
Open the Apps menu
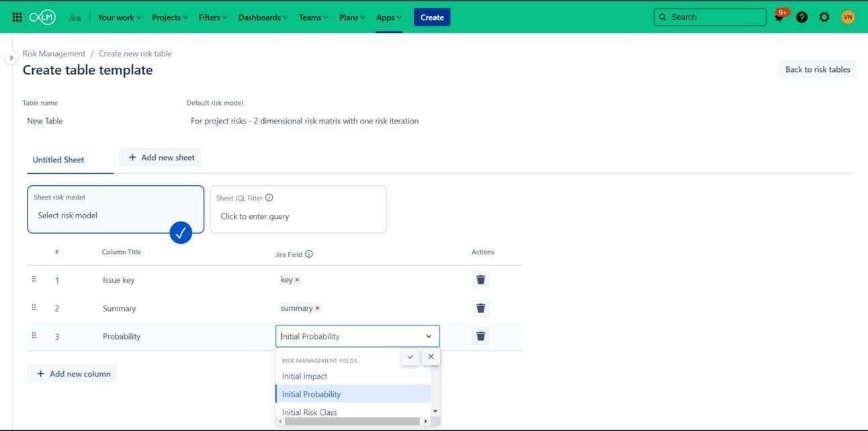click(x=389, y=17)
